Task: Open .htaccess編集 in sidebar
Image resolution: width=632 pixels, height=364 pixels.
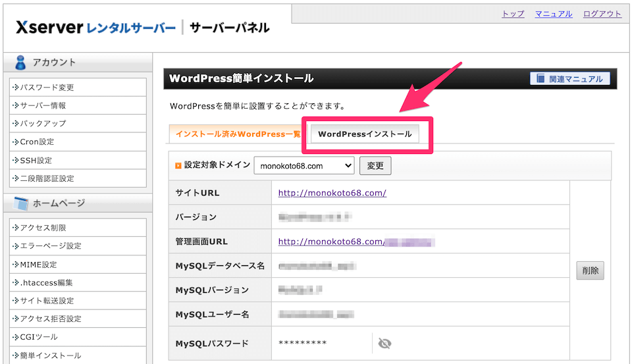Action: point(78,282)
